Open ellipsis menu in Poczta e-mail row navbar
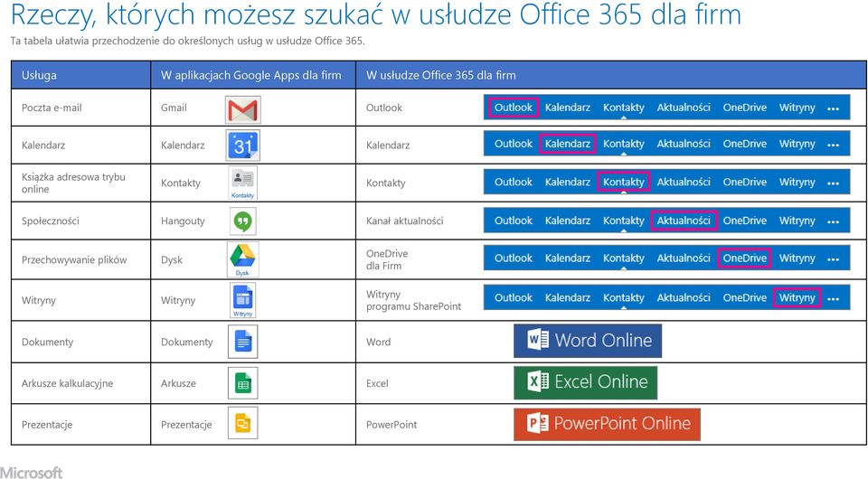This screenshot has height=479, width=868. 833,108
